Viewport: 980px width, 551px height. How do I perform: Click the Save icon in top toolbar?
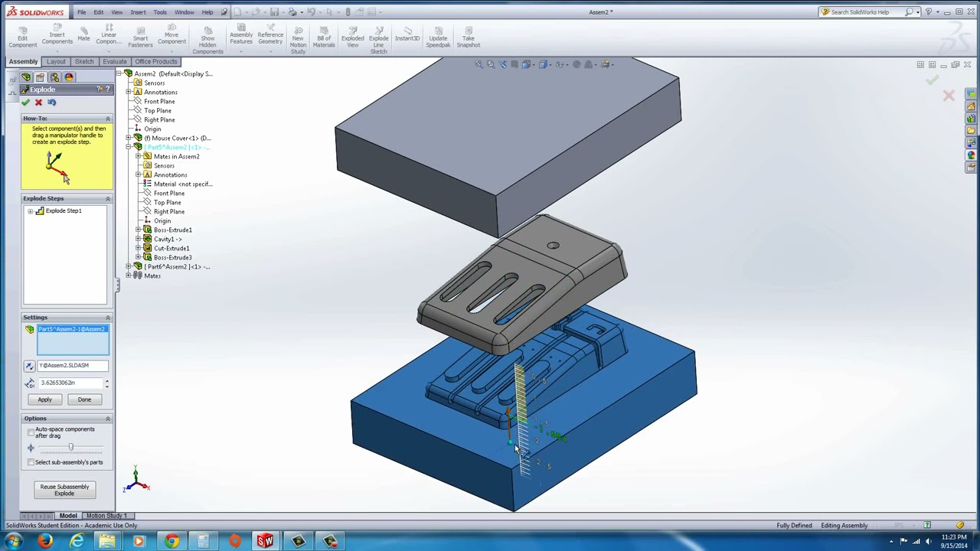[273, 12]
